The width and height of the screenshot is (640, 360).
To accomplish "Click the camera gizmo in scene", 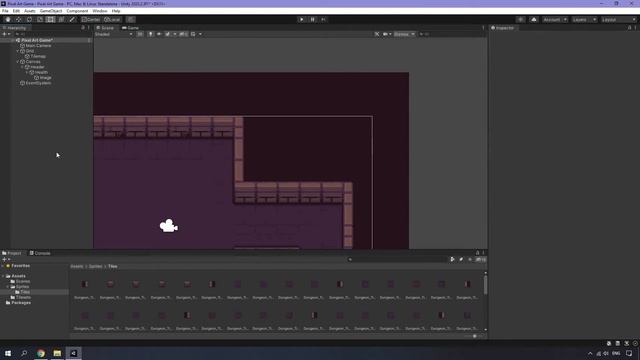I will click(169, 226).
